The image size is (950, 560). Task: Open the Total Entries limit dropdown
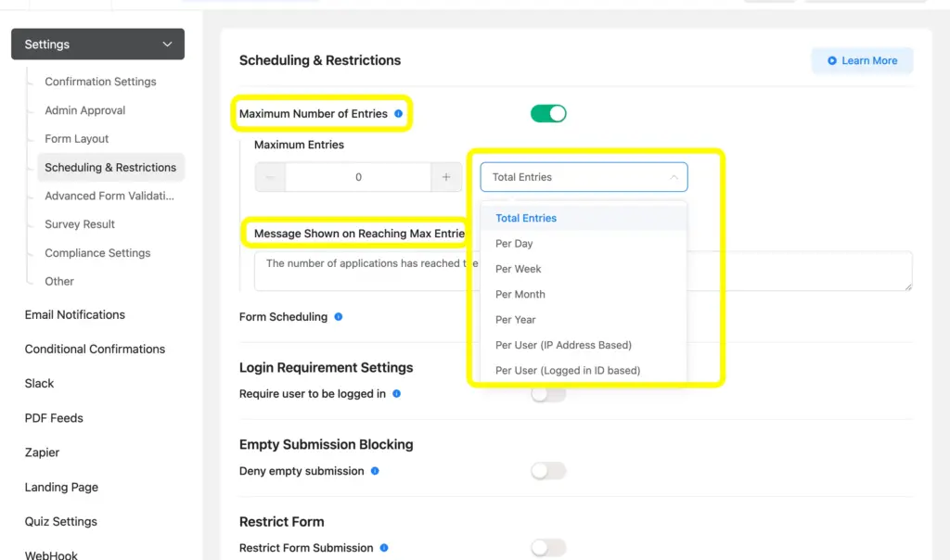click(x=583, y=176)
